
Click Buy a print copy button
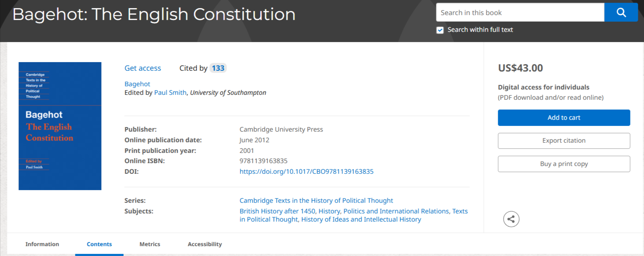click(x=564, y=164)
